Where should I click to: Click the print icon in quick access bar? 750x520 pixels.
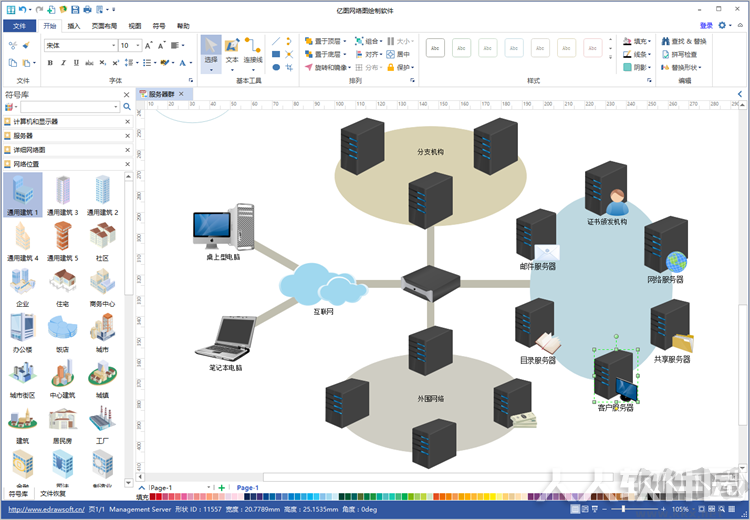[x=87, y=10]
